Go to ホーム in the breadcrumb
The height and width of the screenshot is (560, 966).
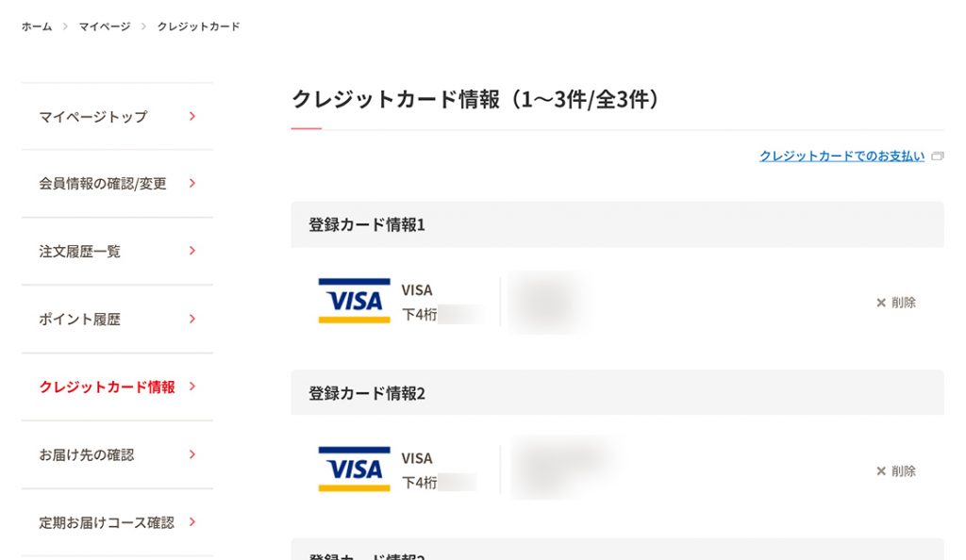[x=37, y=26]
